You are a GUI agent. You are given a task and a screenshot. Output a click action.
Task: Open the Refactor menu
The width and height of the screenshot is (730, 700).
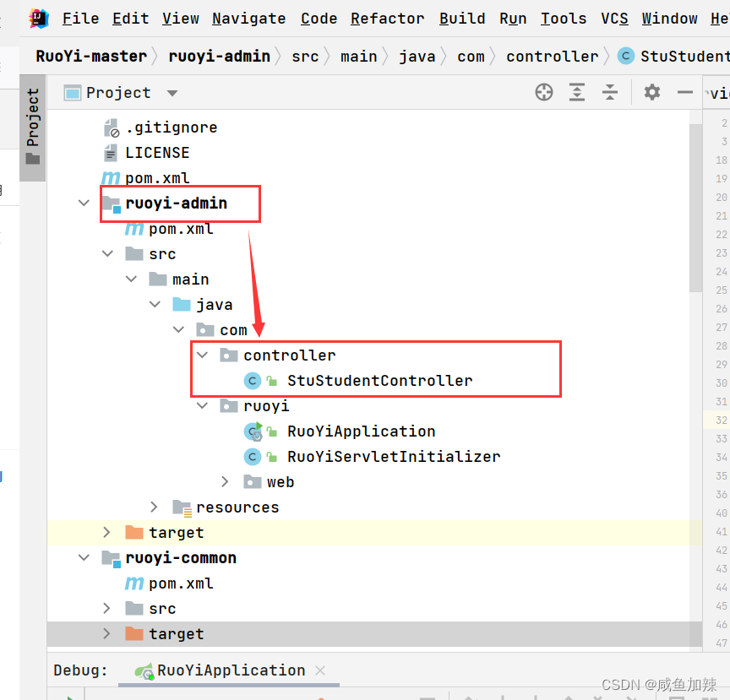click(x=387, y=19)
